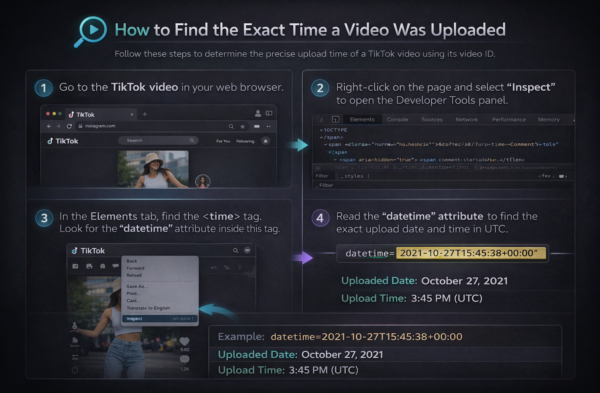Click the TikTok search field
600x393 pixels.
tap(158, 140)
